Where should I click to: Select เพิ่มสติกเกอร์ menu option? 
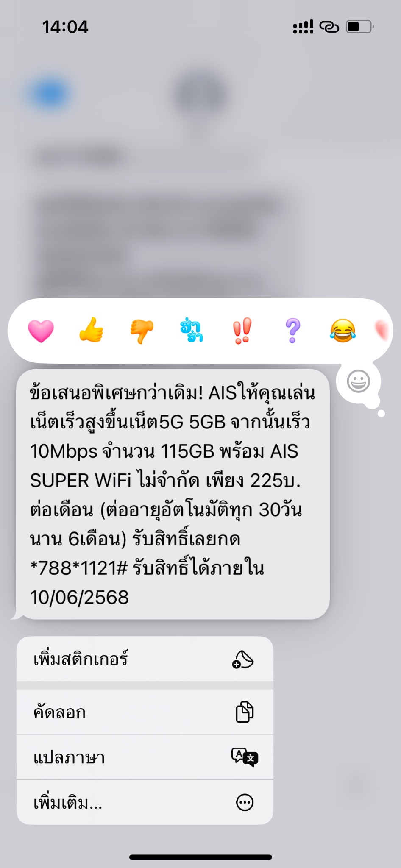click(x=145, y=659)
